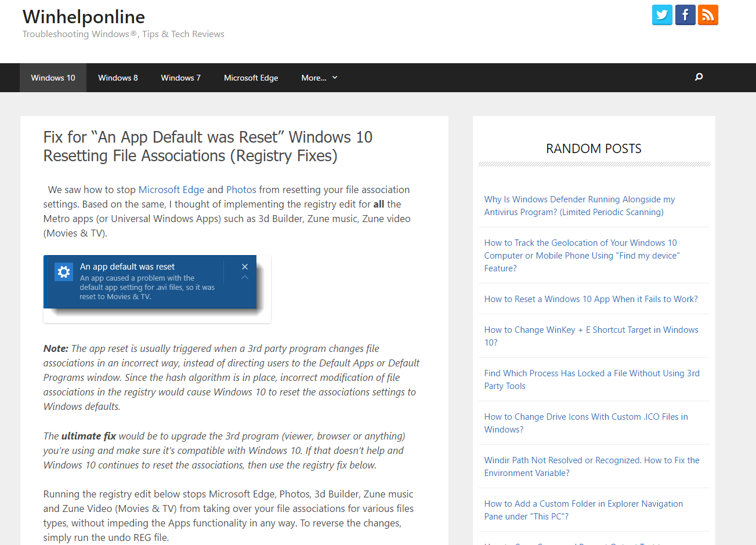Click the article title heading text

coord(208,146)
